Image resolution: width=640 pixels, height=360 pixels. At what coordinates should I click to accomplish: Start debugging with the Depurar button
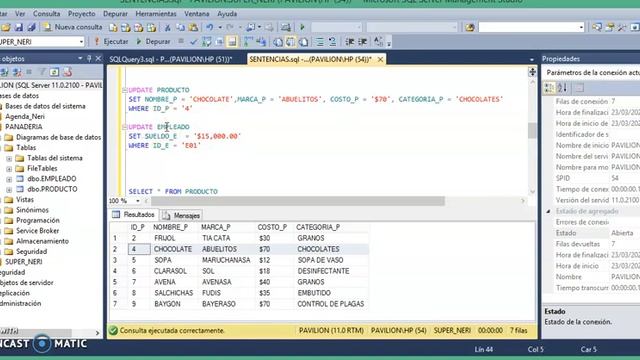153,42
